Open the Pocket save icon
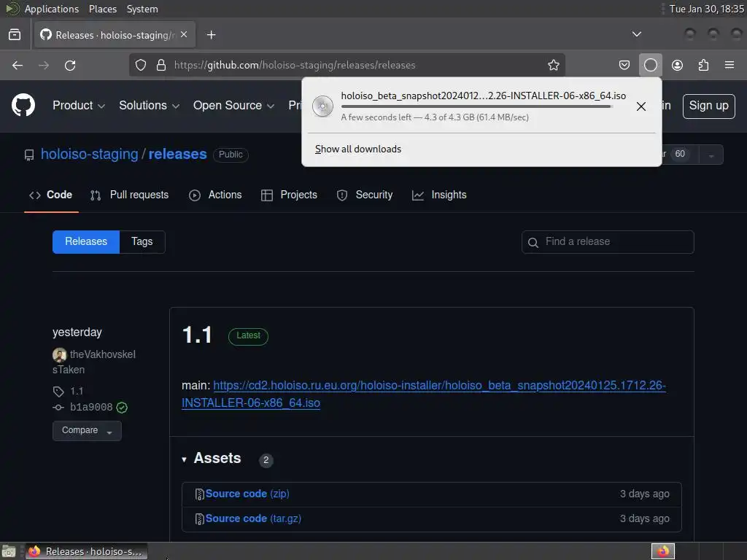This screenshot has width=747, height=560. coord(624,65)
